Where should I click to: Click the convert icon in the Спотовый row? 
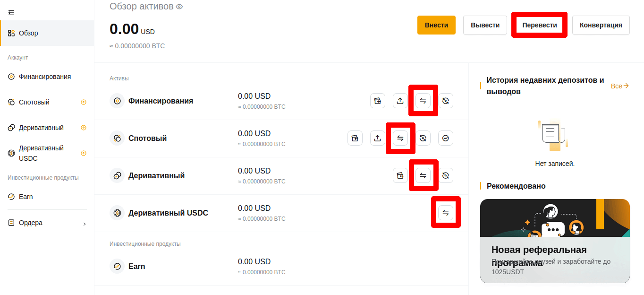(x=423, y=138)
